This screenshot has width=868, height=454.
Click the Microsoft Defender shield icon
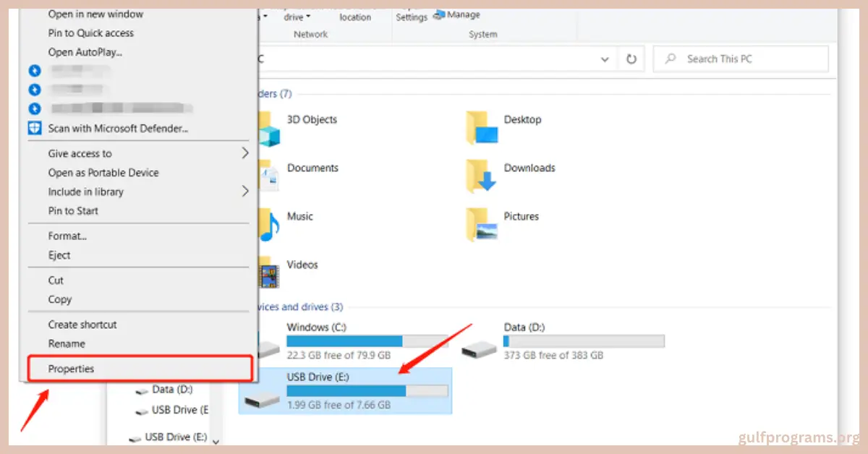(35, 129)
